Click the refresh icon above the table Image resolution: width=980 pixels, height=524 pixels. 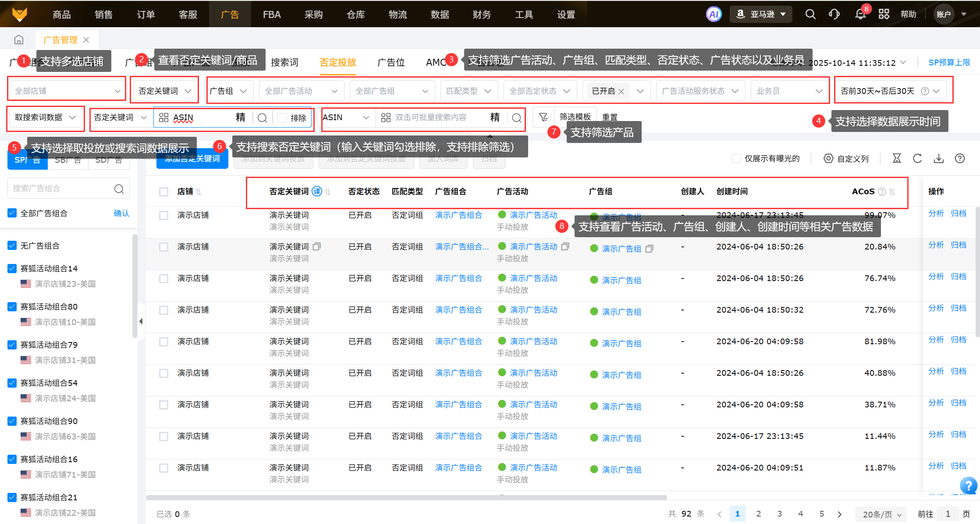click(x=917, y=158)
